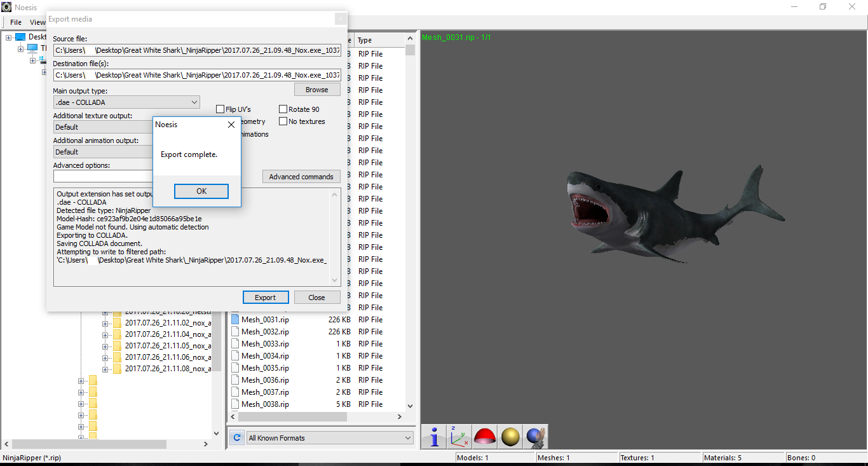Viewport: 868px width, 466px height.
Task: Click the file icon of Mesh_0032.rip
Action: point(234,331)
